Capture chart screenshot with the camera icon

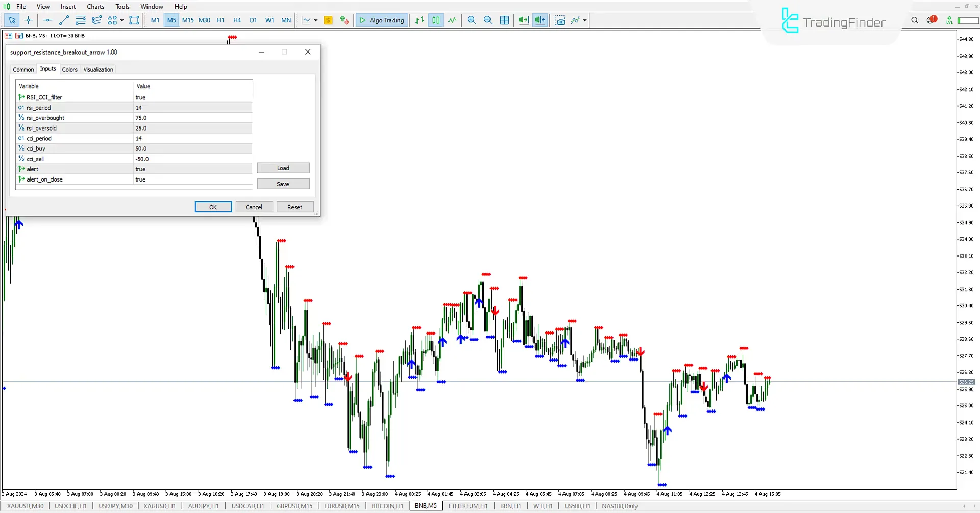(x=560, y=20)
